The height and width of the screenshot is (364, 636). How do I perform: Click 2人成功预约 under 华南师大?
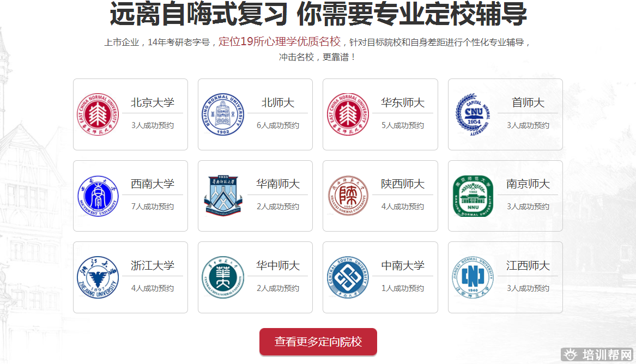coord(277,207)
